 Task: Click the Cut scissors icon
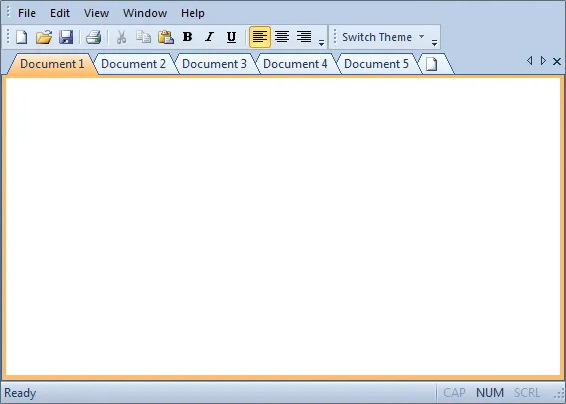pyautogui.click(x=122, y=37)
